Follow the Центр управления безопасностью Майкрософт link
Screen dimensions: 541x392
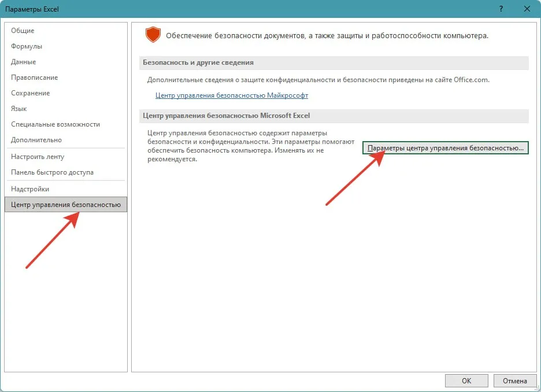[232, 95]
